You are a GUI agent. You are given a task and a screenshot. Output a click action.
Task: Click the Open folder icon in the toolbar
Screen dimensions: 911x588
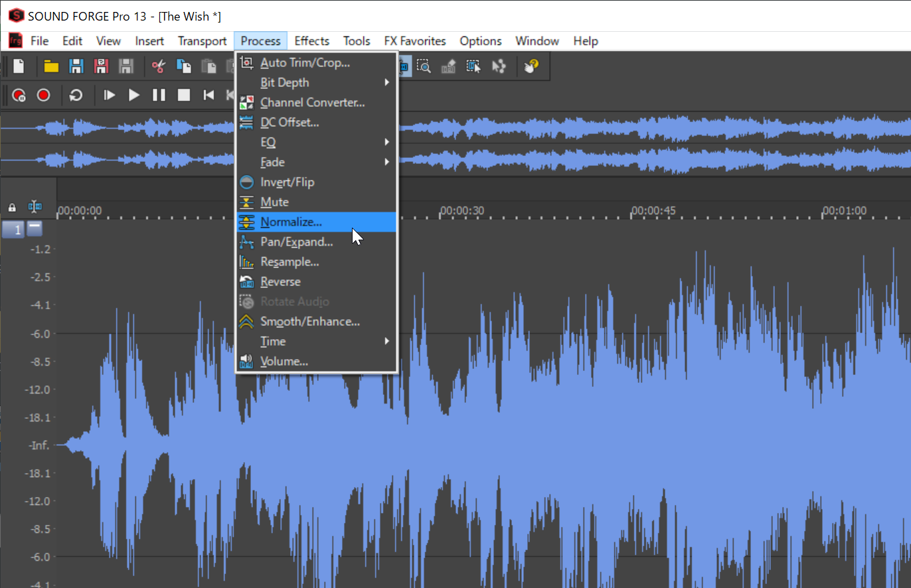[x=51, y=66]
